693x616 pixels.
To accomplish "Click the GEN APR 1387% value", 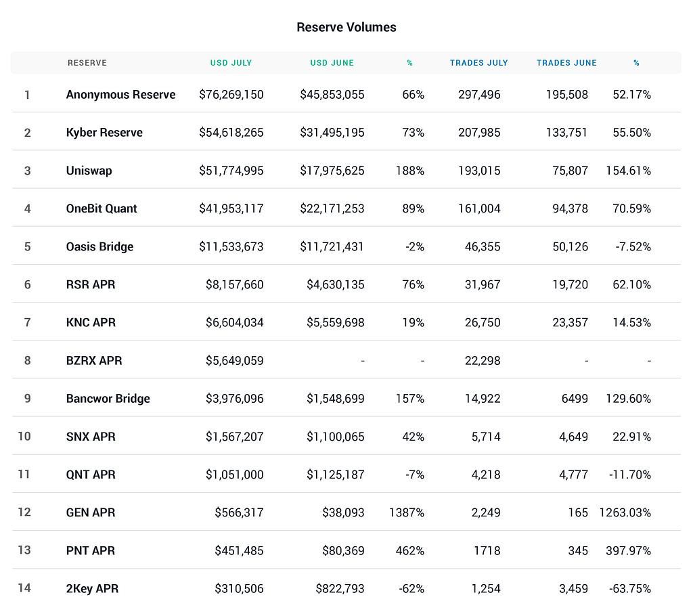I will (407, 512).
